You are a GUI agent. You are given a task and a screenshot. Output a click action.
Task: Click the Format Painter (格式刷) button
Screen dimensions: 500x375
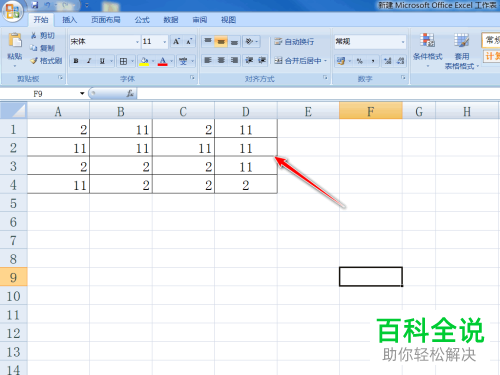[46, 61]
